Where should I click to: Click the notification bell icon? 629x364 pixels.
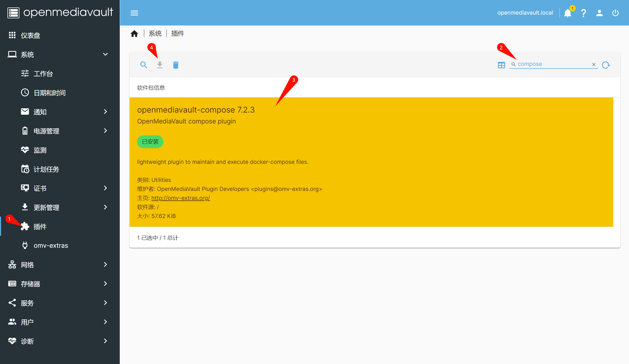(x=568, y=13)
